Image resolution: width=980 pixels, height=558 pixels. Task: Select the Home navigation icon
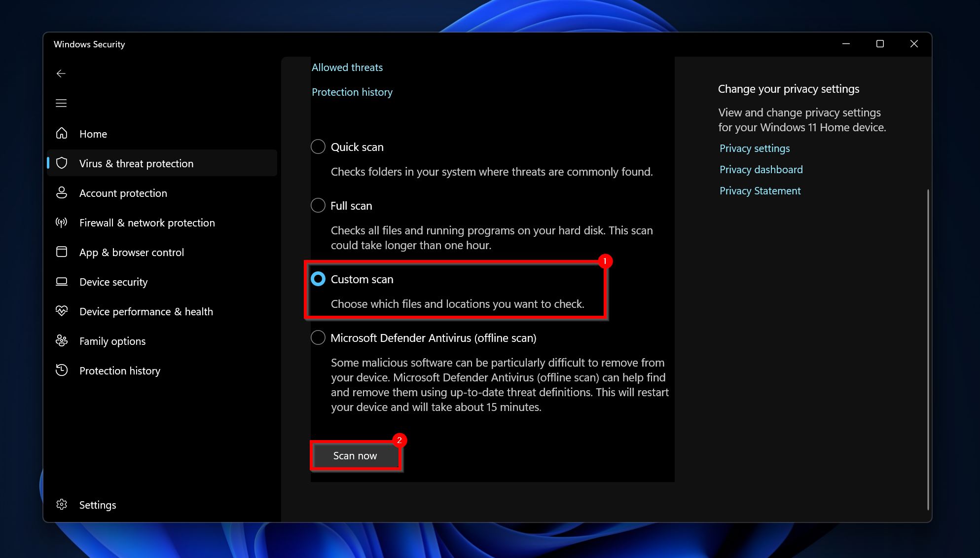click(x=61, y=133)
